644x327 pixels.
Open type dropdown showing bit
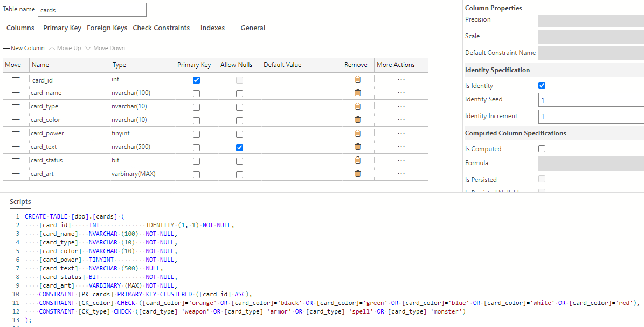pos(142,160)
